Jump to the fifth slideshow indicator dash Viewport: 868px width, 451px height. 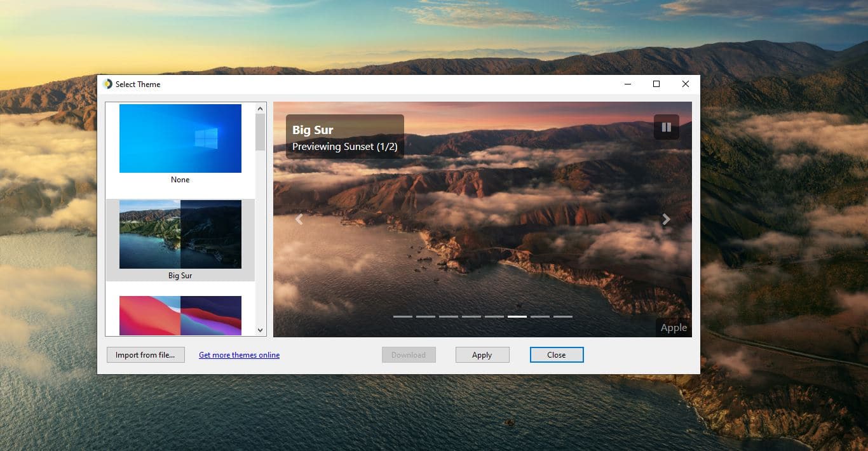click(494, 316)
